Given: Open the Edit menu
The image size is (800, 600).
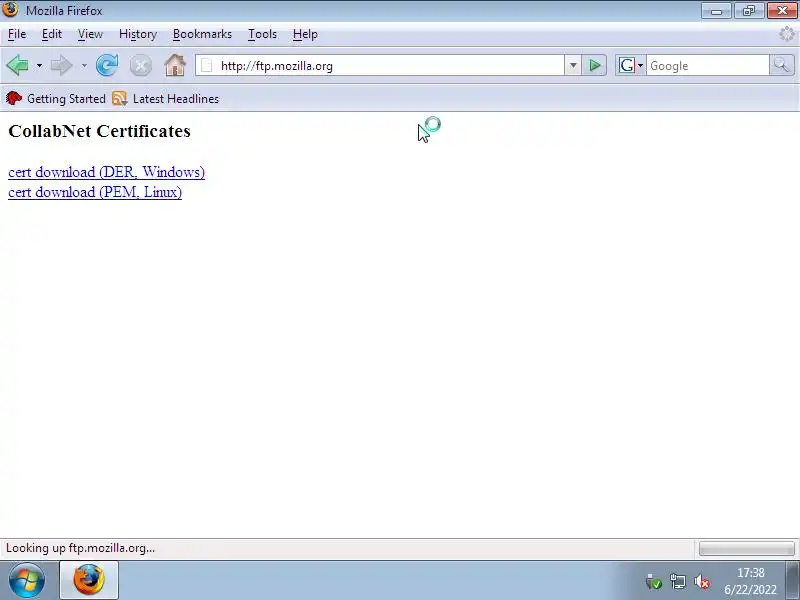Looking at the screenshot, I should point(52,34).
